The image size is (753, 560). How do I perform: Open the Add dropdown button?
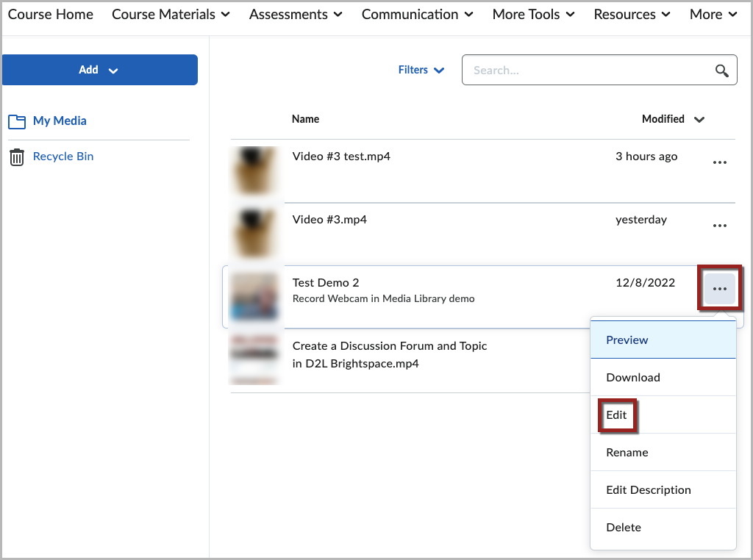(x=100, y=70)
